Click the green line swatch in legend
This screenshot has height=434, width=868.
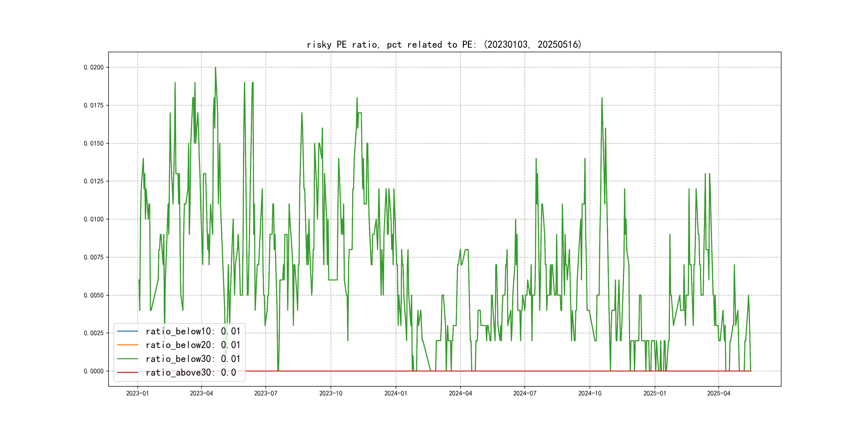(127, 359)
